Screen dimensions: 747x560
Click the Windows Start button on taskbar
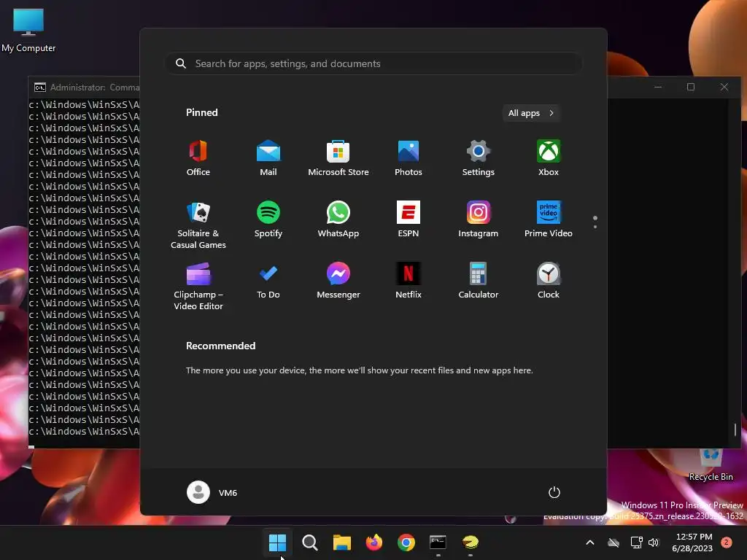tap(277, 542)
